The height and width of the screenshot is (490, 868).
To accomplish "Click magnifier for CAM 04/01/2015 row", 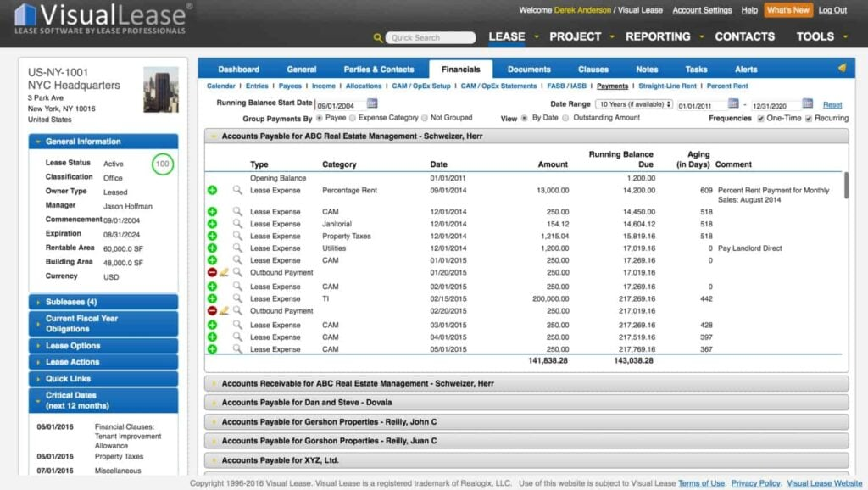I will click(x=237, y=337).
